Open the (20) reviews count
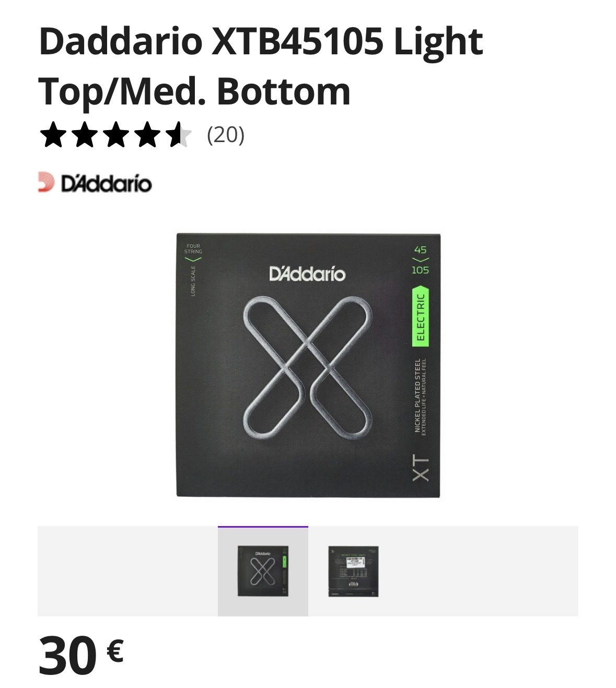 click(x=226, y=135)
